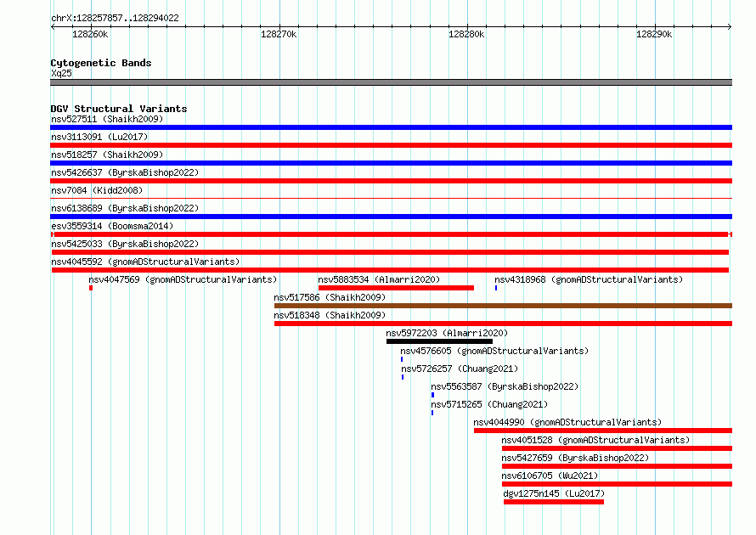
Task: Click the nsv6138689 (ByrskaBishop2022) label
Action: click(125, 208)
